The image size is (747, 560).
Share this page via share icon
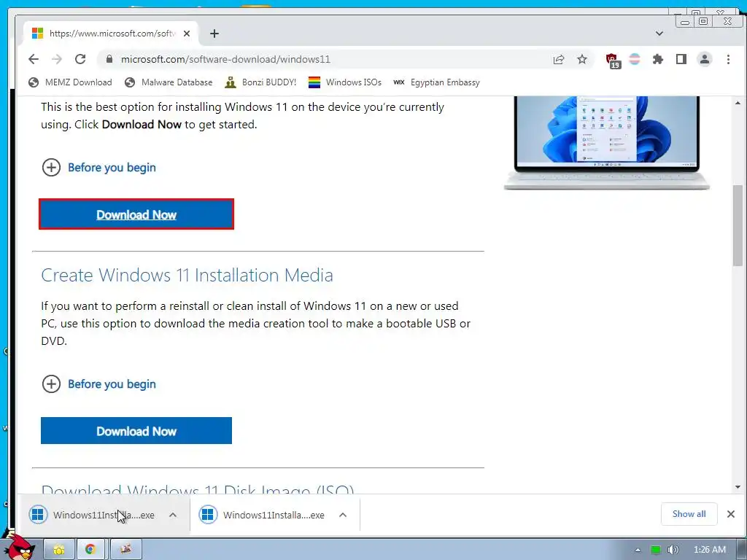click(x=558, y=59)
